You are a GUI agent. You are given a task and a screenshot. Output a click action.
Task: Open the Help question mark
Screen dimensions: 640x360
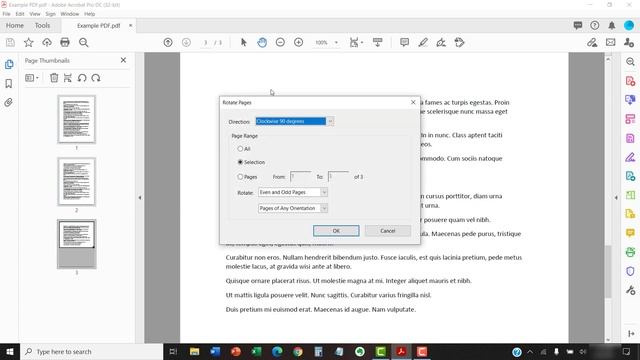pyautogui.click(x=595, y=25)
